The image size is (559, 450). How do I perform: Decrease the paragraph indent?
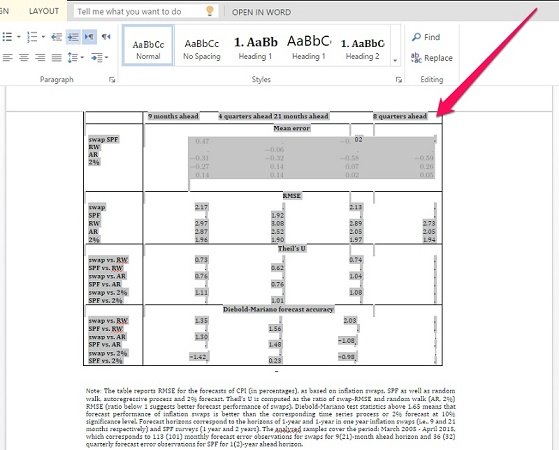point(56,37)
